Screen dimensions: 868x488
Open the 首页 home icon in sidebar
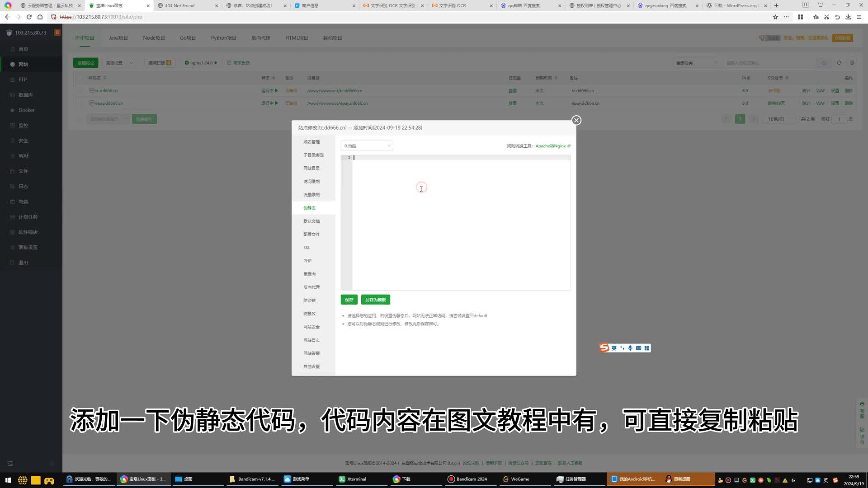(x=13, y=49)
